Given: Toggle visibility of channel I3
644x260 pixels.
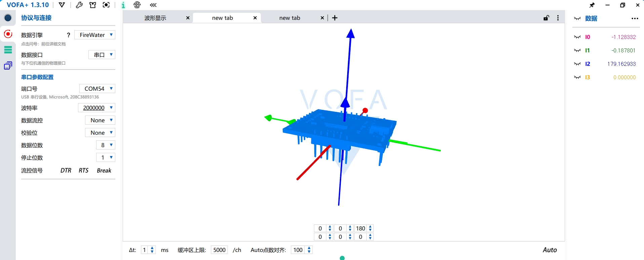Looking at the screenshot, I should coord(577,77).
